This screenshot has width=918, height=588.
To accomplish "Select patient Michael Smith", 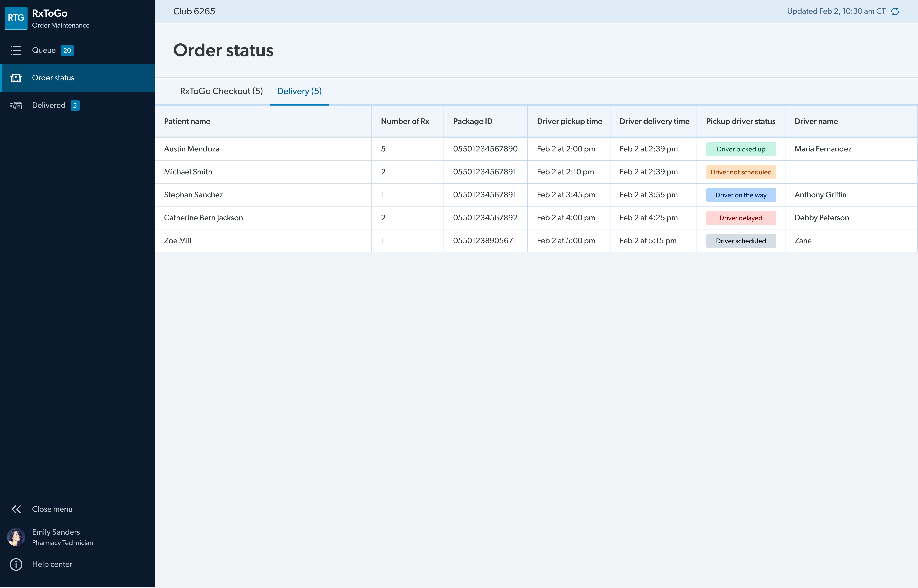I will [188, 172].
